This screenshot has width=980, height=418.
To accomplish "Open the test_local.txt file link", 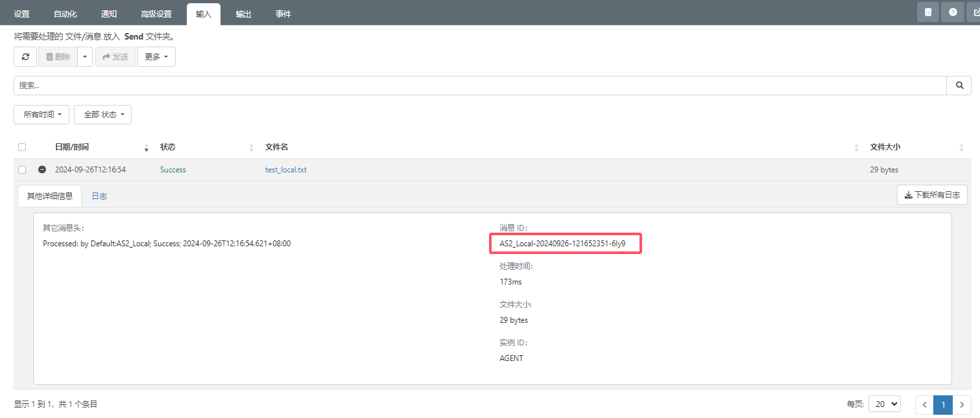I will (286, 170).
